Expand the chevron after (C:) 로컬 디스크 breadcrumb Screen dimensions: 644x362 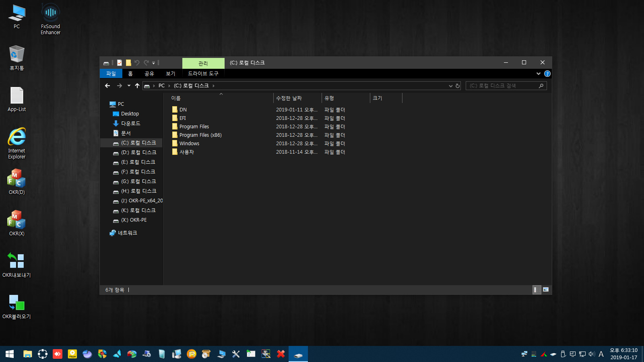213,86
